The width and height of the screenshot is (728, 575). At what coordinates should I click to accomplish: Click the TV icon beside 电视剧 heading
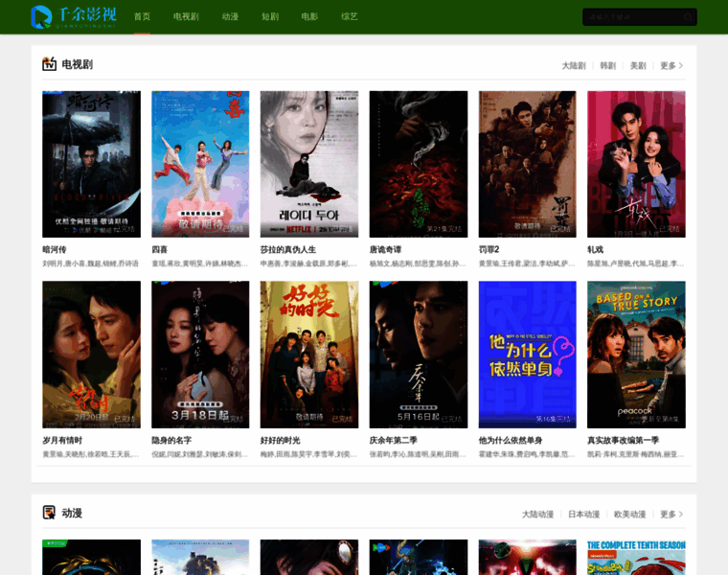(x=49, y=64)
